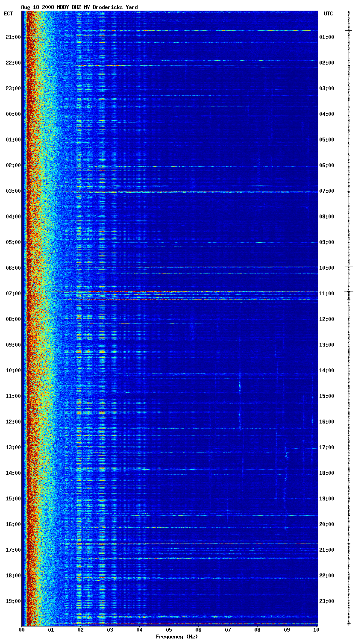Image resolution: width=364 pixels, height=641 pixels.
Task: Click the 01 frequency axis tick label
Action: (x=51, y=630)
